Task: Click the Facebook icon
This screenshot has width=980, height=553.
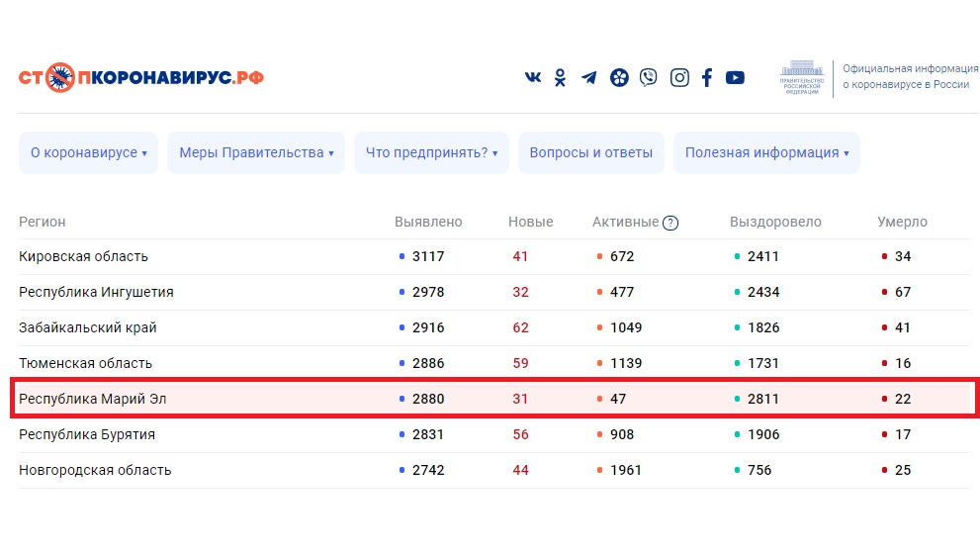Action: click(707, 78)
